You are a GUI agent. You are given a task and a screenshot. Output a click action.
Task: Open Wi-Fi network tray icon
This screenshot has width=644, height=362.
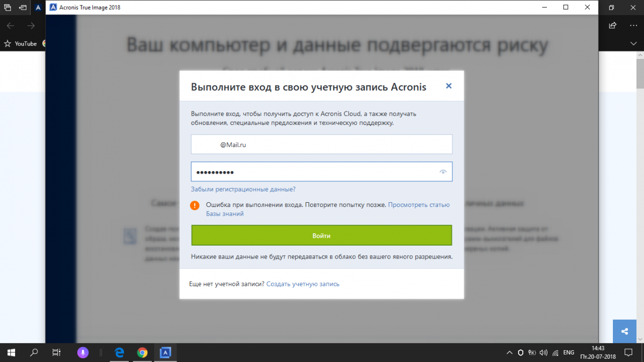click(555, 353)
